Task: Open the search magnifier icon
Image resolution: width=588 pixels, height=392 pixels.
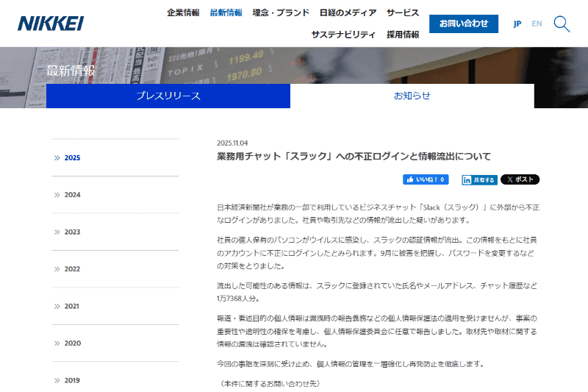Action: pyautogui.click(x=562, y=24)
